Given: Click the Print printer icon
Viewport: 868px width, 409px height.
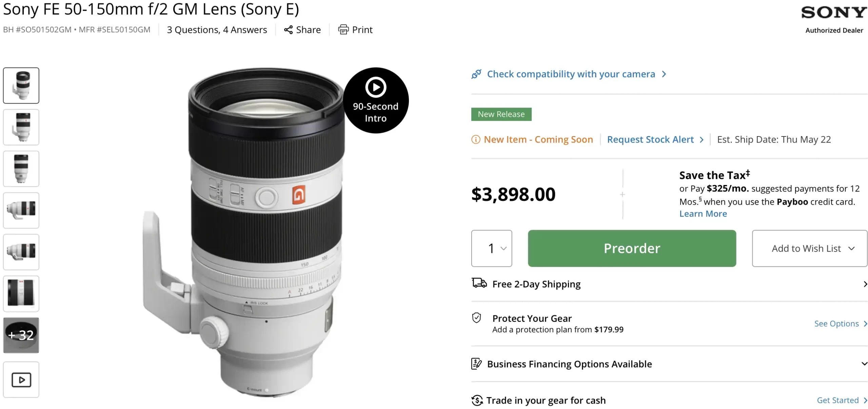Looking at the screenshot, I should click(x=343, y=30).
